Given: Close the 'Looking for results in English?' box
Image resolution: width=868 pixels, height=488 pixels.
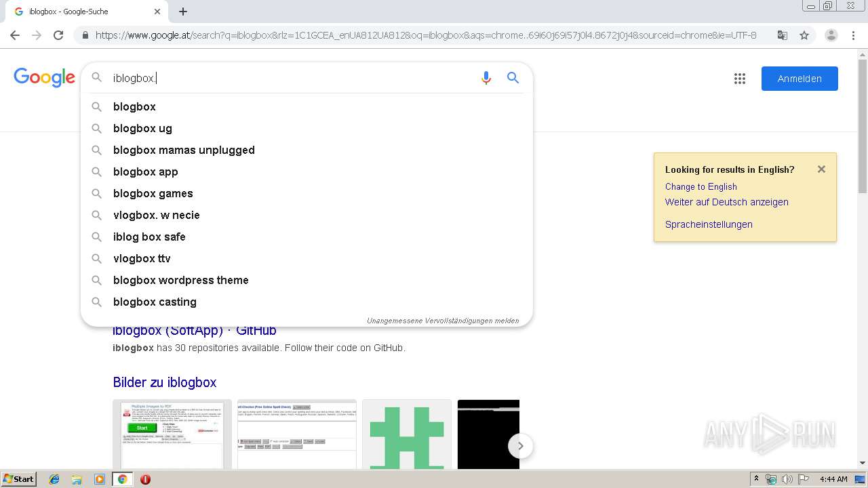Looking at the screenshot, I should pos(821,169).
